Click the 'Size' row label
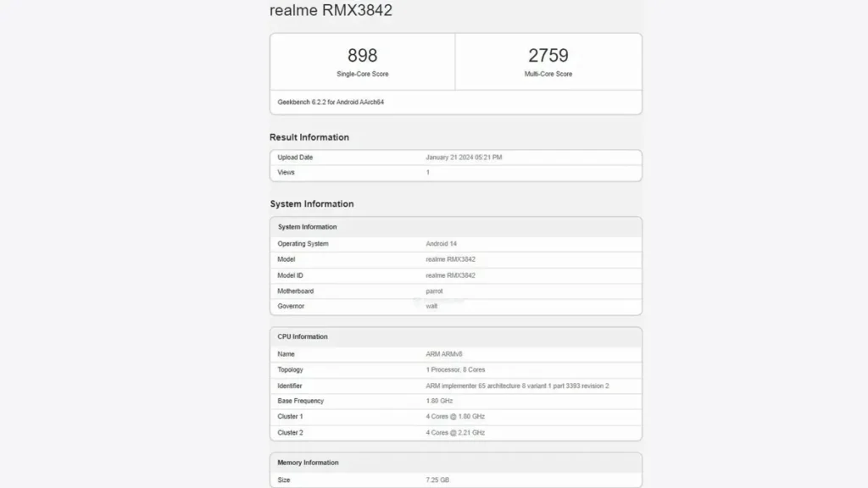868x488 pixels. (283, 480)
